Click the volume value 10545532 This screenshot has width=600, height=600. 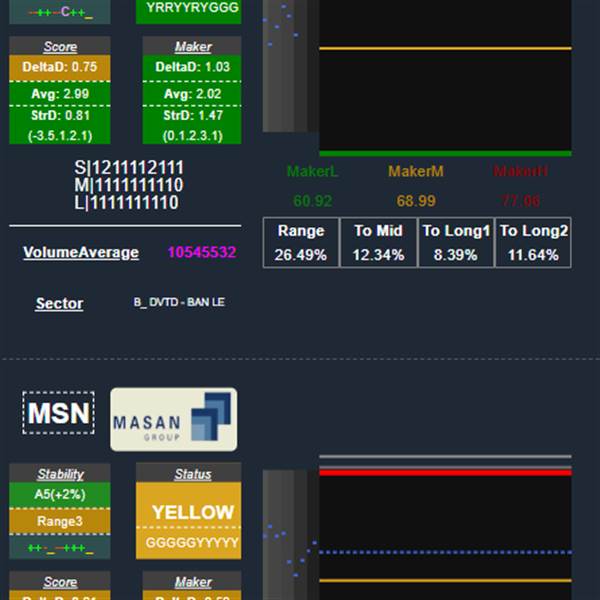(x=202, y=252)
